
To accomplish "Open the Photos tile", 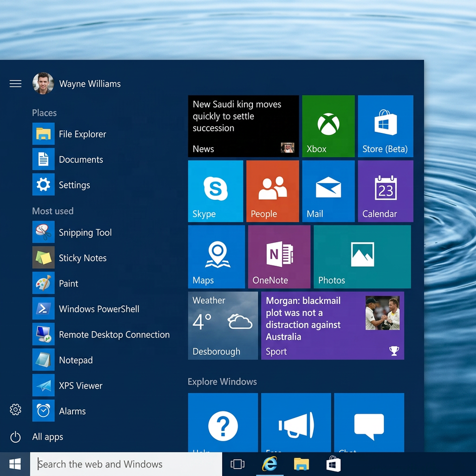I will pyautogui.click(x=362, y=256).
